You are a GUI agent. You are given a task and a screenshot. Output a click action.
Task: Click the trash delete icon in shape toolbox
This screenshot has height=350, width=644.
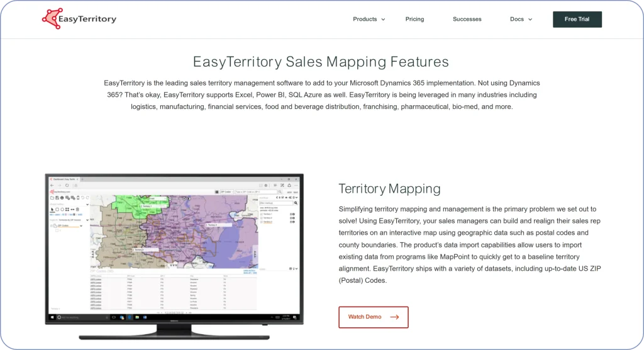click(x=77, y=210)
